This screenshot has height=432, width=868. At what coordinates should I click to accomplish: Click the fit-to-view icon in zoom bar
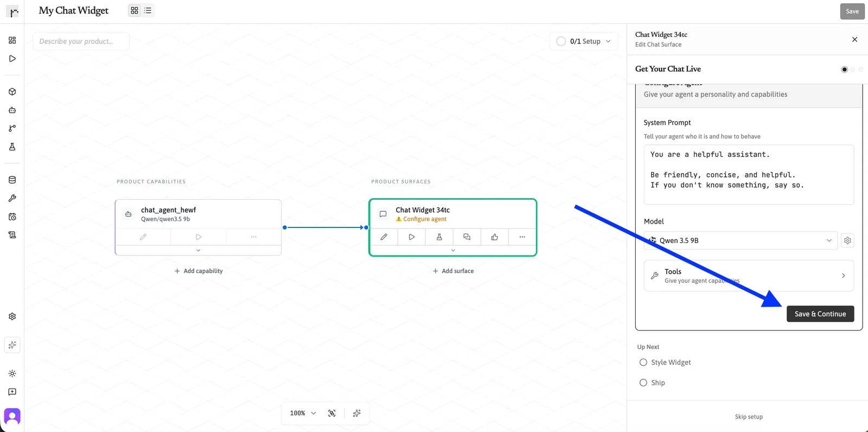point(332,413)
